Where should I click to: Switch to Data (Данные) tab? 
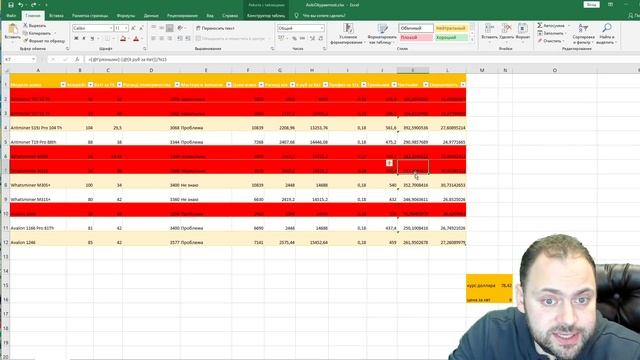[151, 16]
